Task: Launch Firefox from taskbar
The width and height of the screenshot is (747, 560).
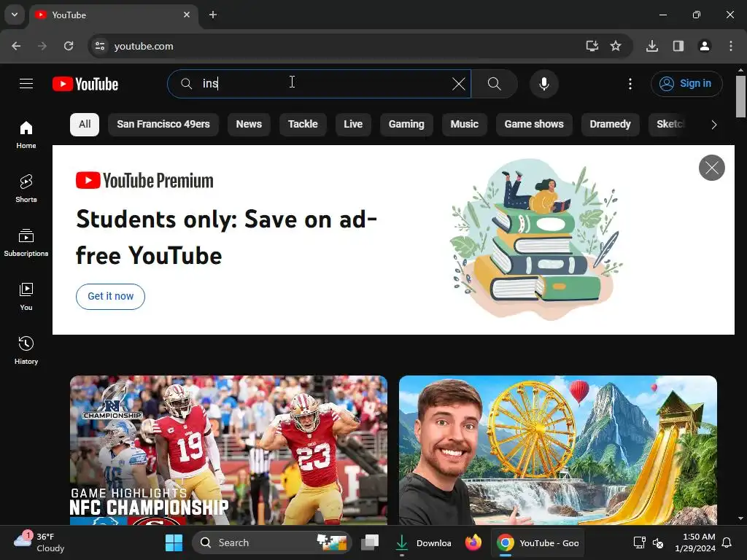Action: click(473, 542)
